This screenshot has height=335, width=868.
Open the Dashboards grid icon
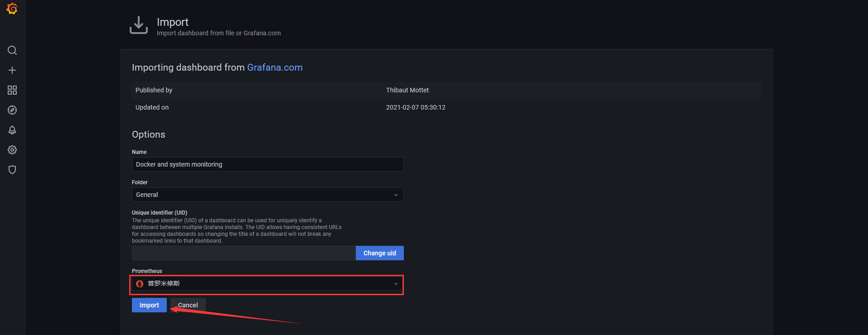pyautogui.click(x=12, y=90)
